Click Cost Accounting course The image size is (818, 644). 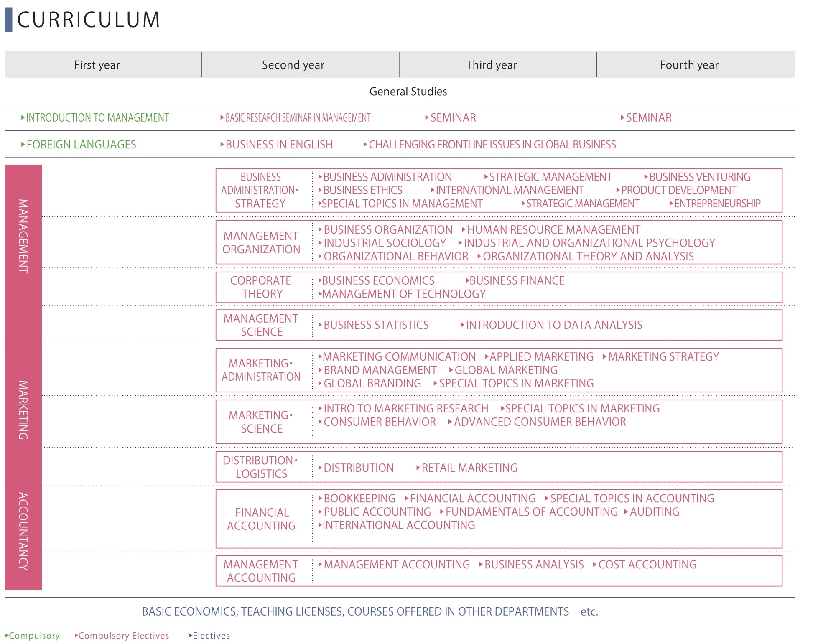[x=647, y=565]
